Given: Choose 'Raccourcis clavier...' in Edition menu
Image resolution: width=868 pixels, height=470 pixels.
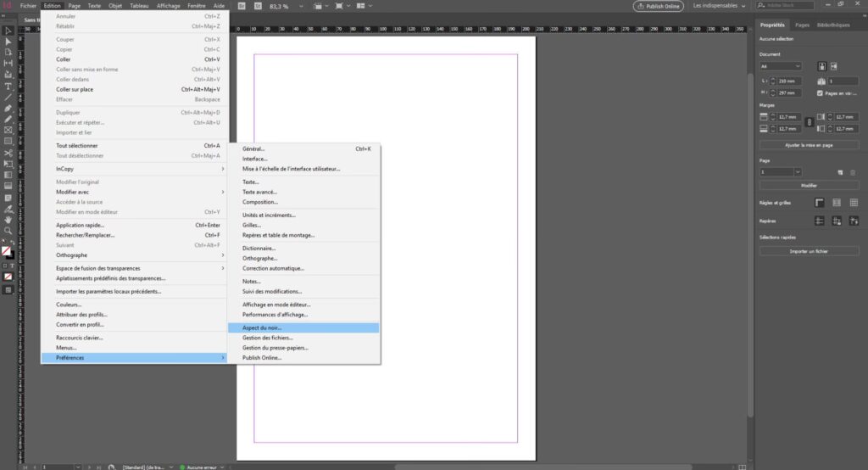Looking at the screenshot, I should coord(80,337).
